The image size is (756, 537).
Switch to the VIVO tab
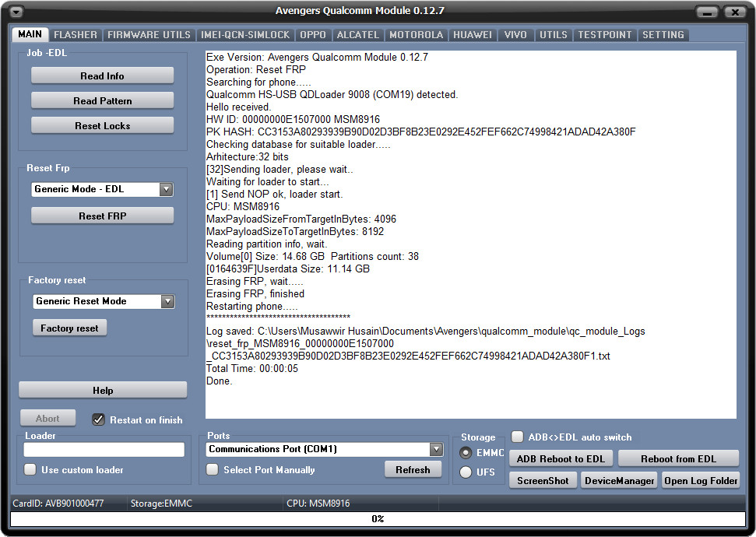[515, 35]
